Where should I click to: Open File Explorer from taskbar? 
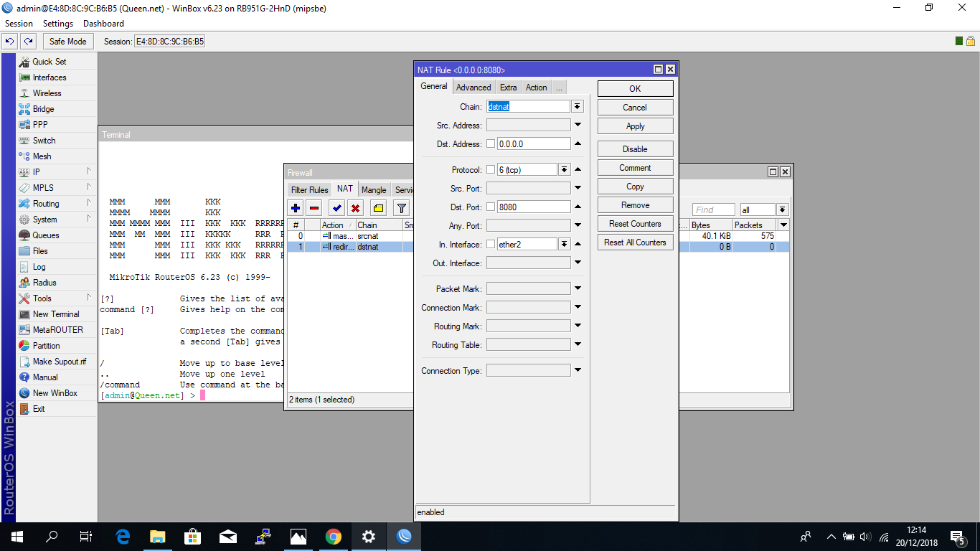click(158, 536)
